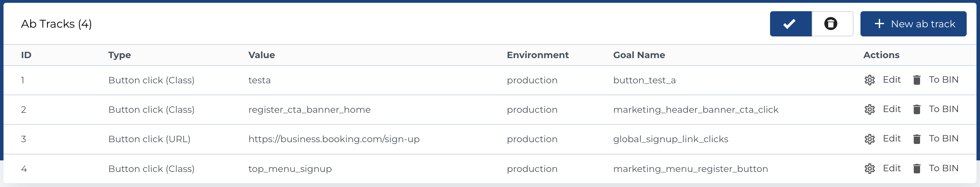Click trash icon for global_signup_link_clicks row
980x187 pixels.
coord(917,139)
